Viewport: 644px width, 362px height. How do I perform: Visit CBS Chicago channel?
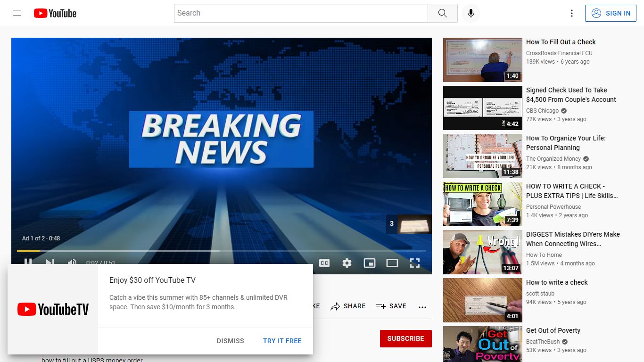[542, 111]
